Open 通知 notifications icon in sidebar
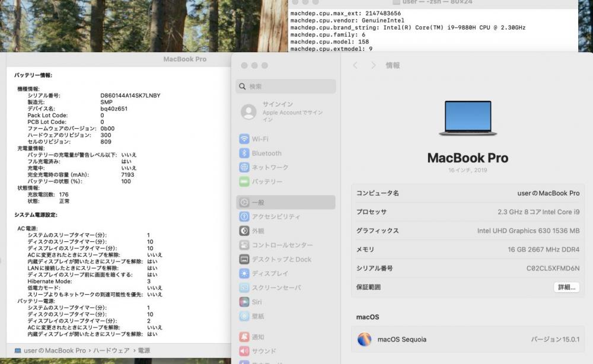 pos(244,337)
